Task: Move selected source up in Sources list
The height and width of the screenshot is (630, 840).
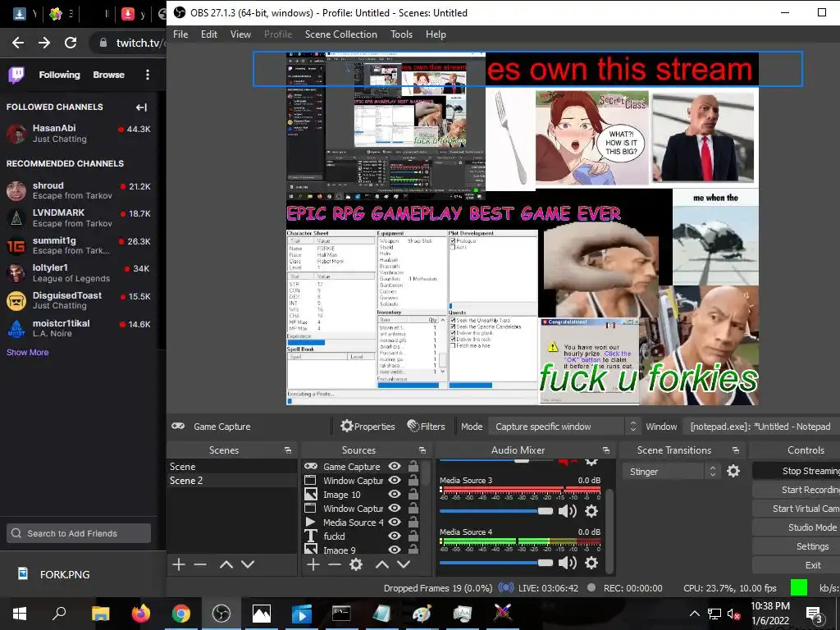Action: coord(382,564)
